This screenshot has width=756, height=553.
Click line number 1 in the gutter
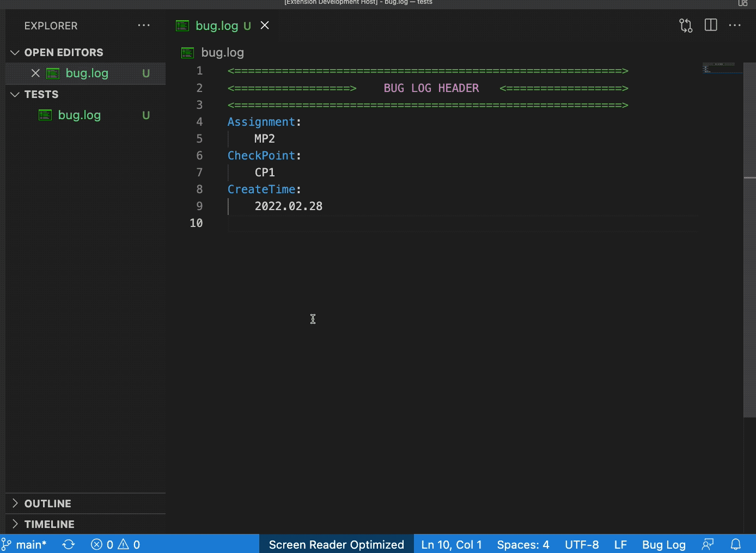[x=199, y=71]
